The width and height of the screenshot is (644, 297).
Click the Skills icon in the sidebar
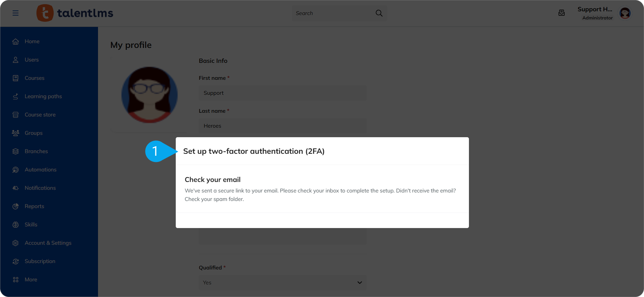[x=15, y=224]
